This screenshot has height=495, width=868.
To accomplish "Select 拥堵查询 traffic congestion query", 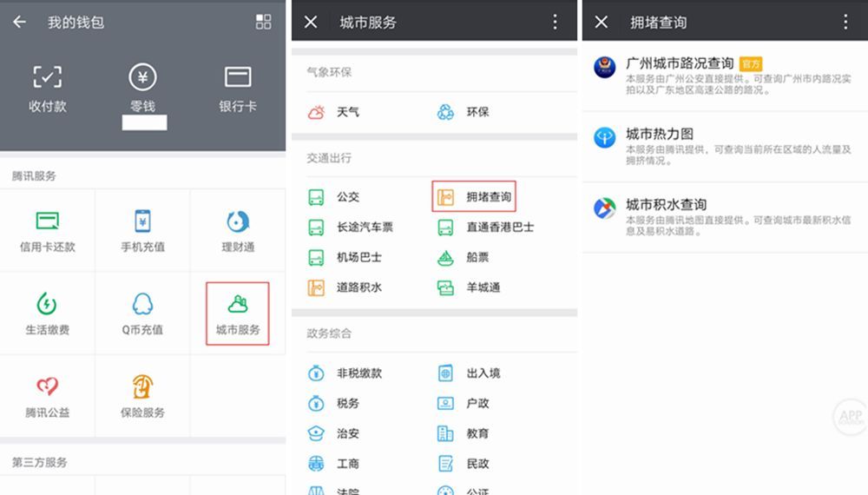I will [x=475, y=197].
